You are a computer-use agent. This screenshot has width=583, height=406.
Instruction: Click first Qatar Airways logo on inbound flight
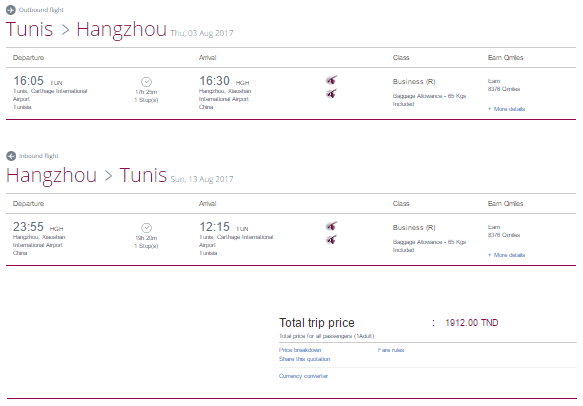click(332, 226)
